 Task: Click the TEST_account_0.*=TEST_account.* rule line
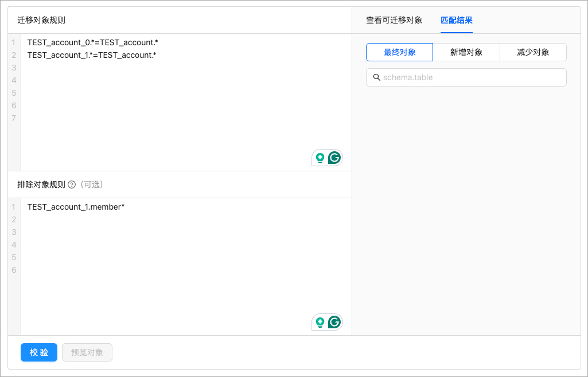pos(92,42)
